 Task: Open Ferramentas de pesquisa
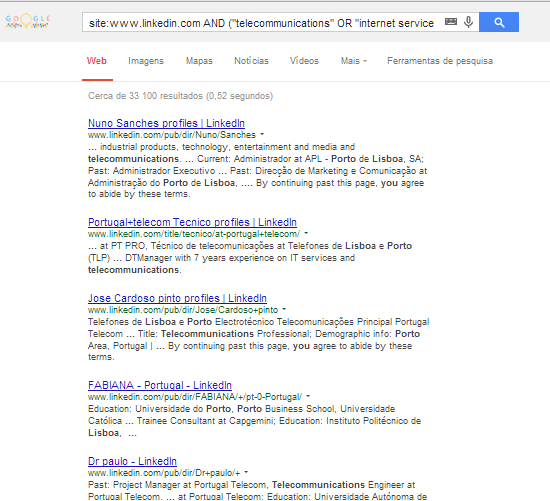(x=440, y=61)
